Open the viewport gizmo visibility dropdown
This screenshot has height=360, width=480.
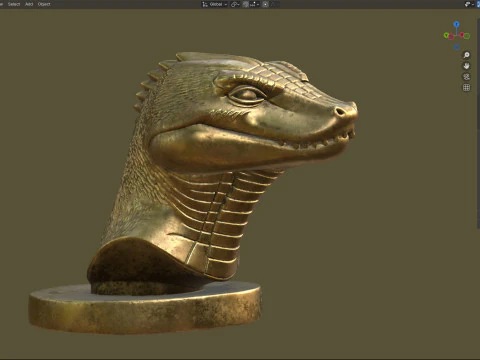pyautogui.click(x=469, y=4)
